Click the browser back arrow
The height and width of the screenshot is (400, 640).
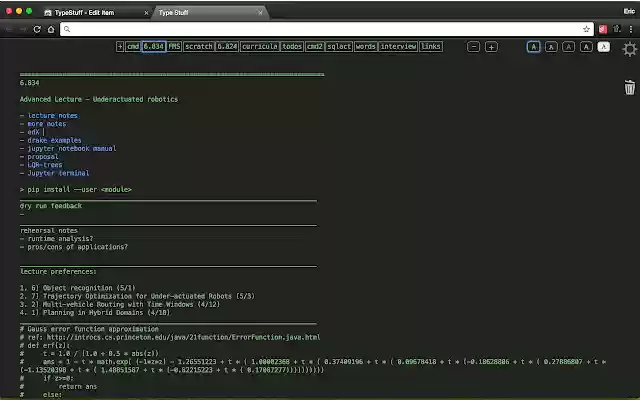pos(9,29)
